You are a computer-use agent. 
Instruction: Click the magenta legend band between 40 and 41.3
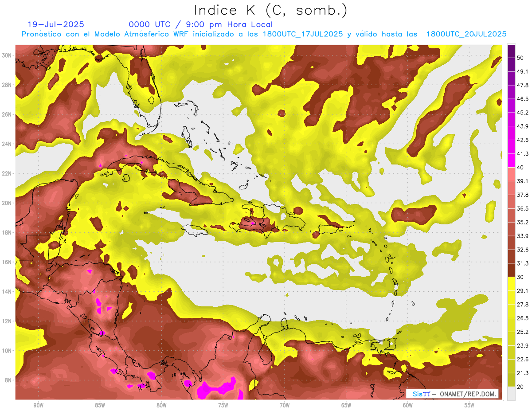click(512, 160)
